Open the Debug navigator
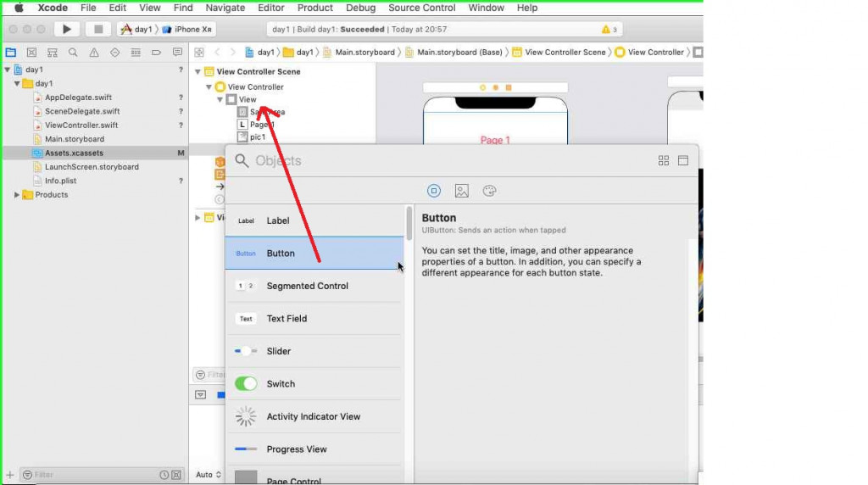 (136, 53)
